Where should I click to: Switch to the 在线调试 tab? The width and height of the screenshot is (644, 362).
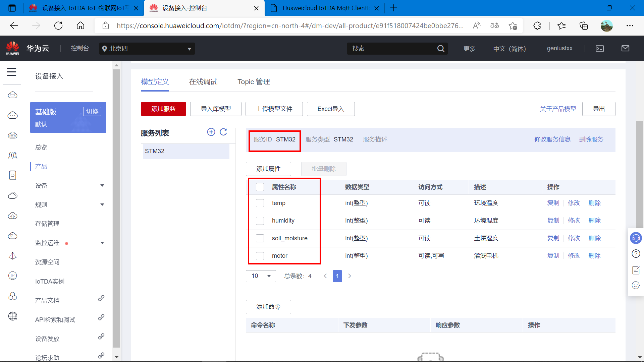203,82
